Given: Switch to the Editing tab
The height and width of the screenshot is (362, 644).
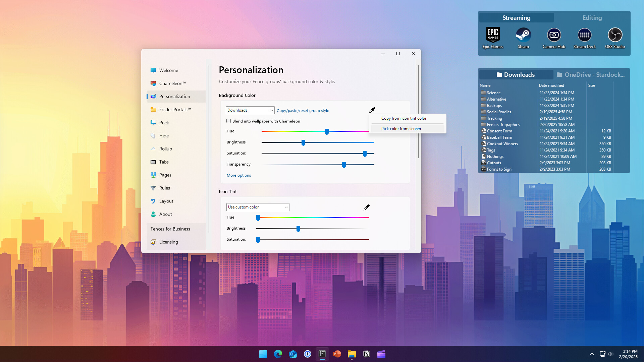Looking at the screenshot, I should (592, 17).
